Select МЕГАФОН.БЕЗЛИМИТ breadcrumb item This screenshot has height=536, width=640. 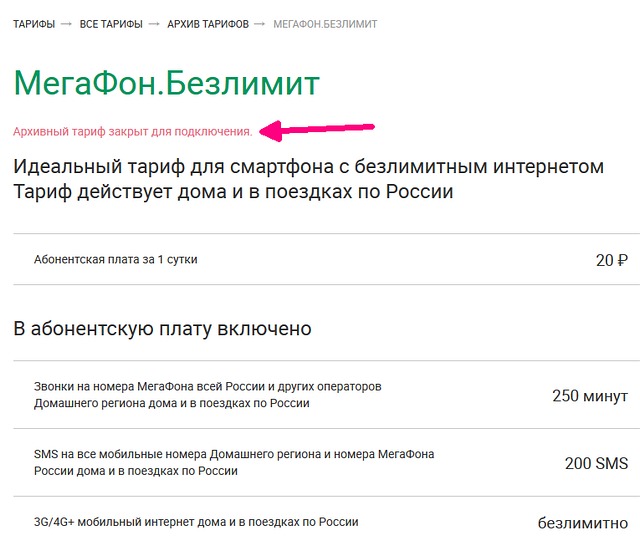(x=325, y=24)
